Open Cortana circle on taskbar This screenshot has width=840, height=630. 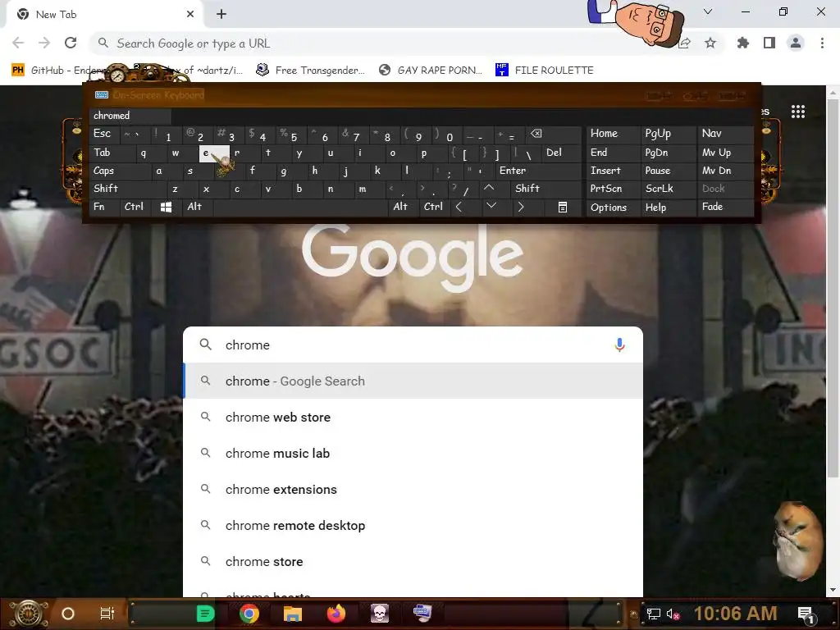click(68, 614)
